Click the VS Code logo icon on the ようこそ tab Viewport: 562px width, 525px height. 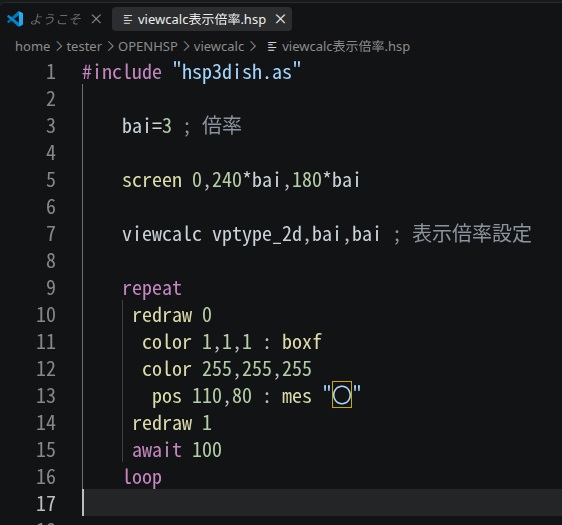(x=15, y=19)
